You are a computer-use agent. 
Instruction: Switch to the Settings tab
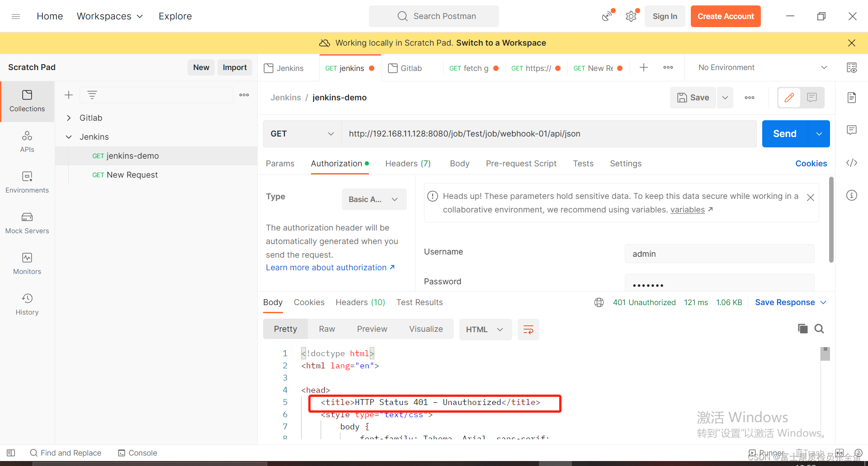[626, 164]
